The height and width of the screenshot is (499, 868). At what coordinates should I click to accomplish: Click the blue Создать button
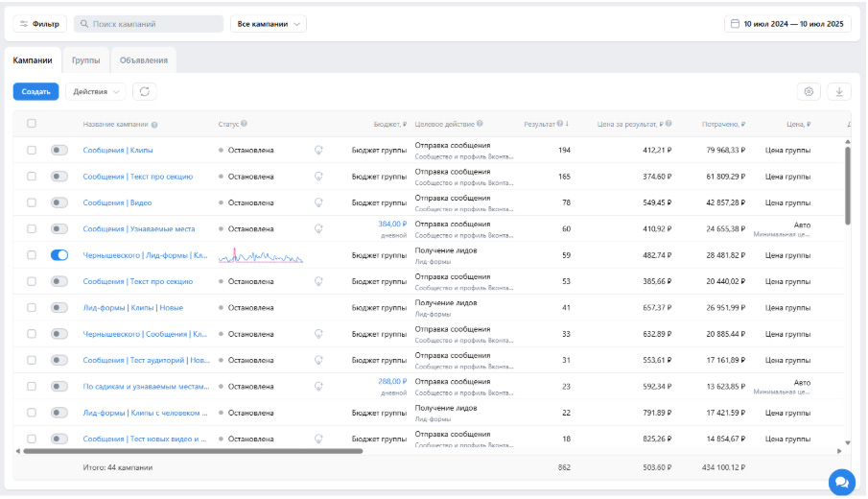pos(36,91)
